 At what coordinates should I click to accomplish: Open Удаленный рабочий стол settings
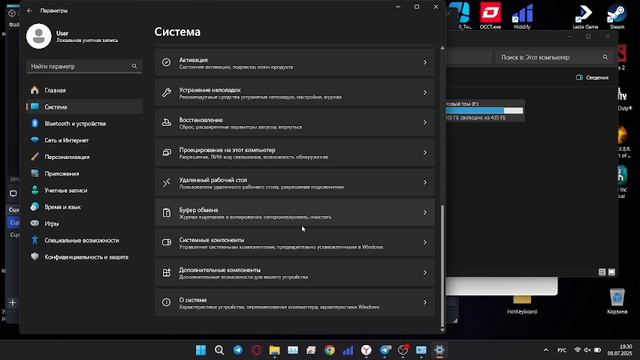click(295, 182)
